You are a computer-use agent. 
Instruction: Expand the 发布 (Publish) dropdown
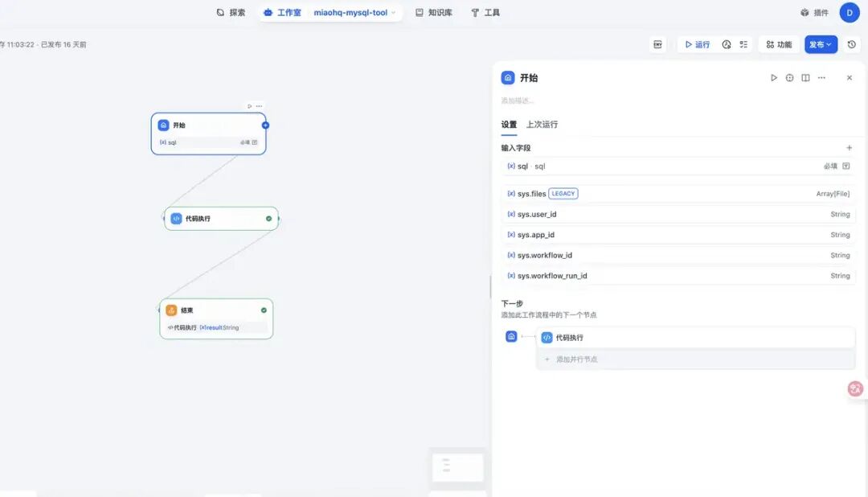tap(821, 44)
